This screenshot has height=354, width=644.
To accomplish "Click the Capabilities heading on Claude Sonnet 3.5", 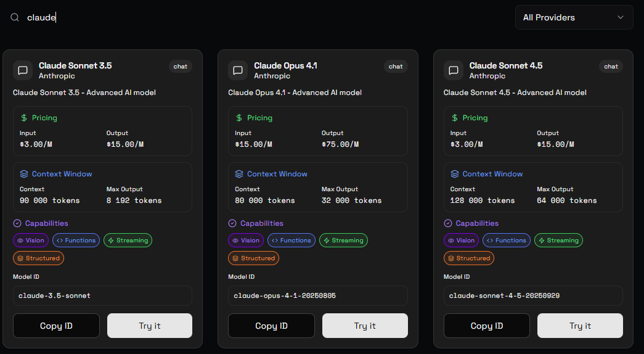I will coord(46,223).
